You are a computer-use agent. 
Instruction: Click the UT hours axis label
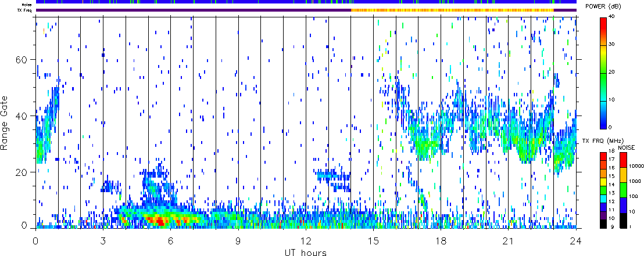click(x=306, y=252)
